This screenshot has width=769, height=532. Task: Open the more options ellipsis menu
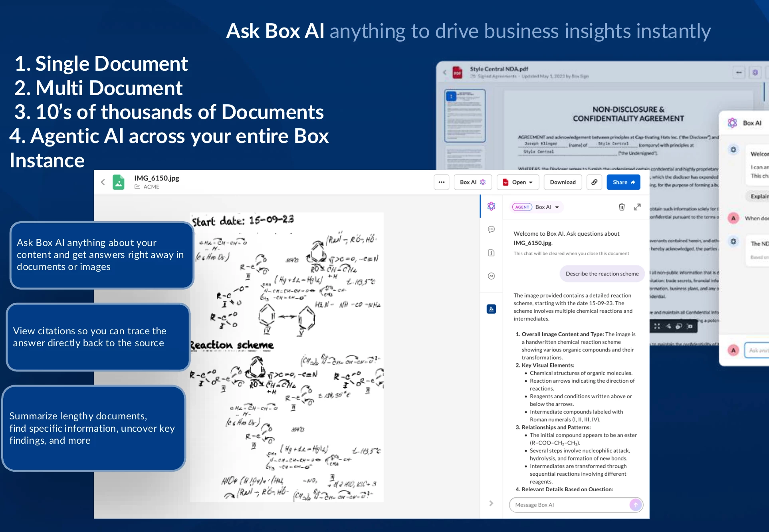pyautogui.click(x=441, y=182)
